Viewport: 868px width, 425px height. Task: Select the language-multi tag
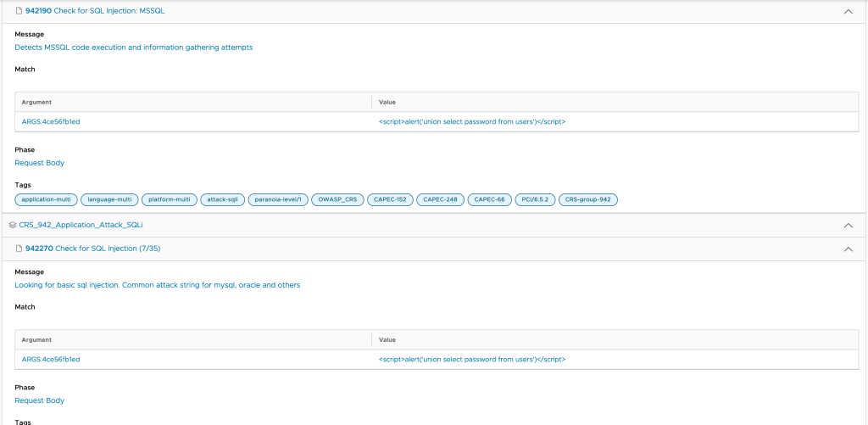point(109,199)
